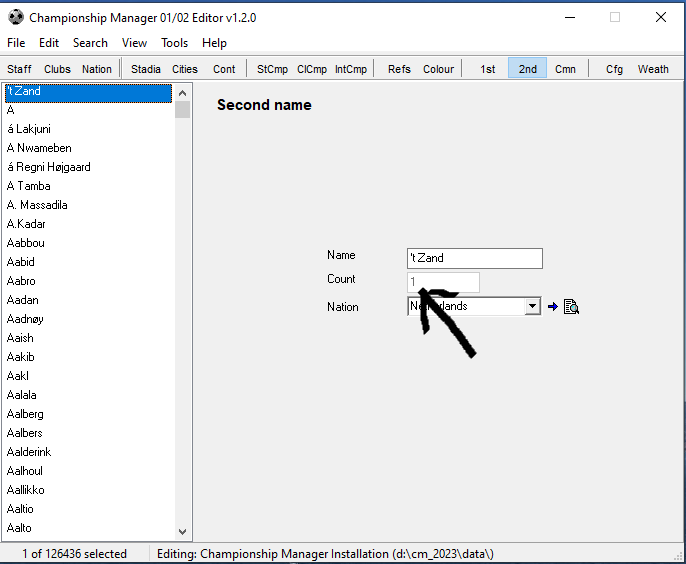Click the football application icon in title bar
The width and height of the screenshot is (686, 564).
click(x=16, y=18)
